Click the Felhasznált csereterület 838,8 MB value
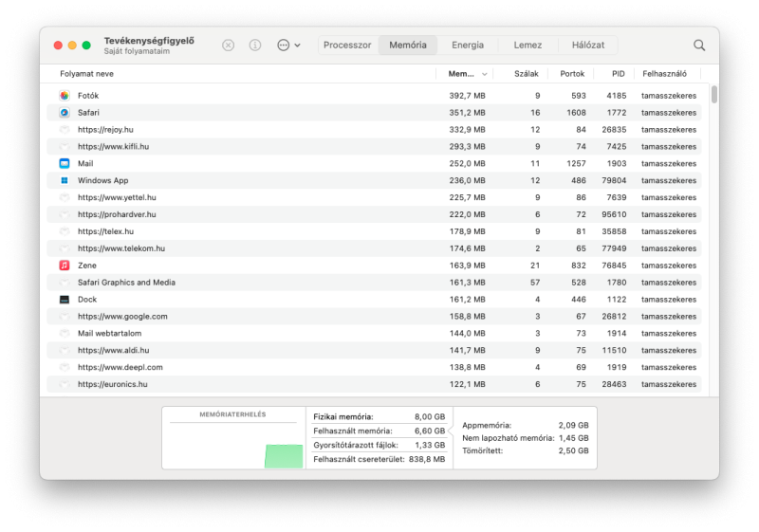This screenshot has width=759, height=532. [426, 459]
